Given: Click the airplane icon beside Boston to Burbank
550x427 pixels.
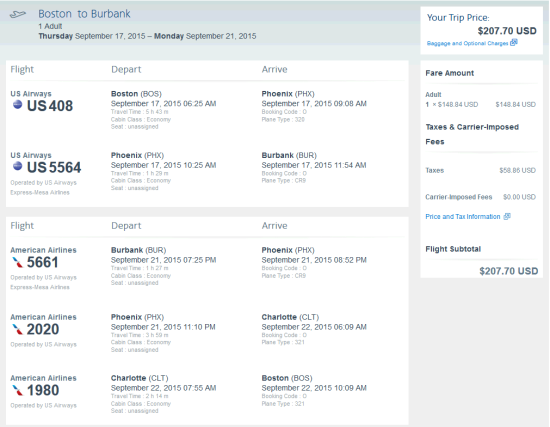Looking at the screenshot, I should tap(18, 14).
